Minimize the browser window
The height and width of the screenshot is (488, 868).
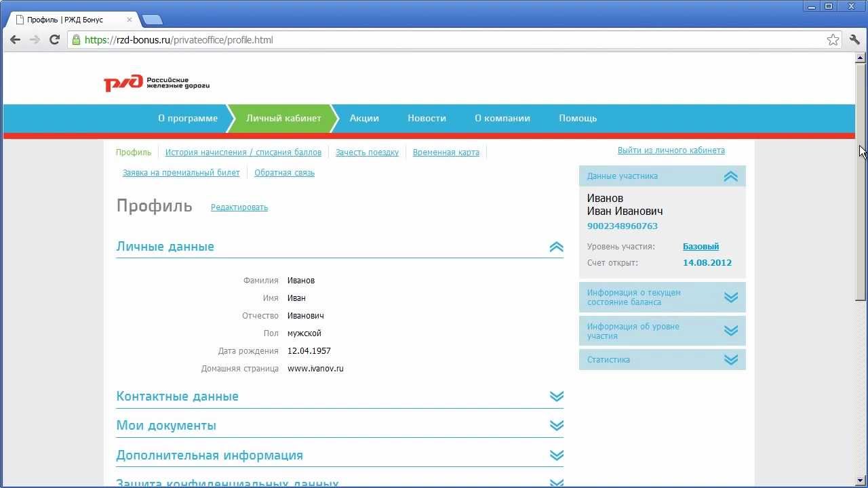pyautogui.click(x=812, y=6)
